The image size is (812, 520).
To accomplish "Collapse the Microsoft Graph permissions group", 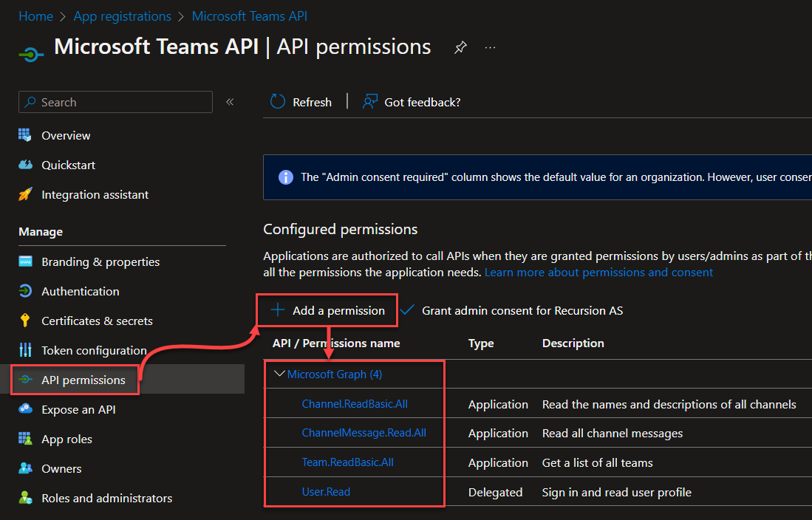I will [x=279, y=374].
